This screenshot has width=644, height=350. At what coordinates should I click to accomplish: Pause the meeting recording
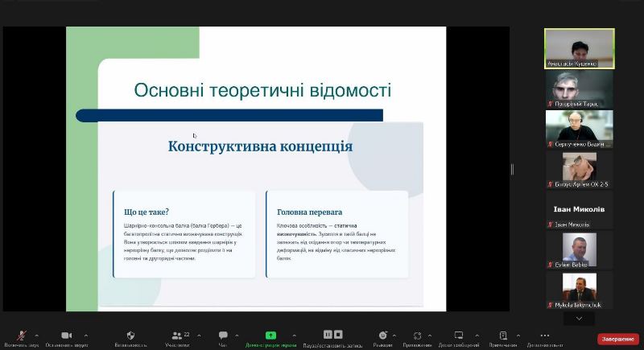tap(328, 335)
